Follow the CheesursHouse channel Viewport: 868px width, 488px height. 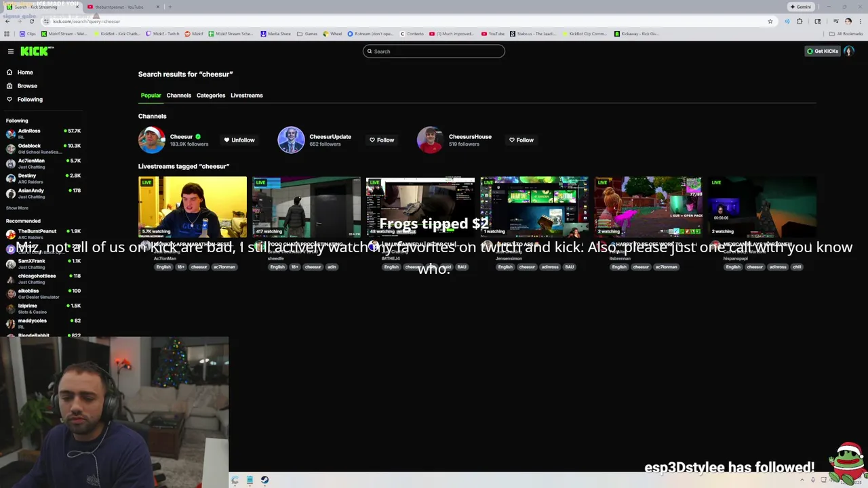coord(521,140)
